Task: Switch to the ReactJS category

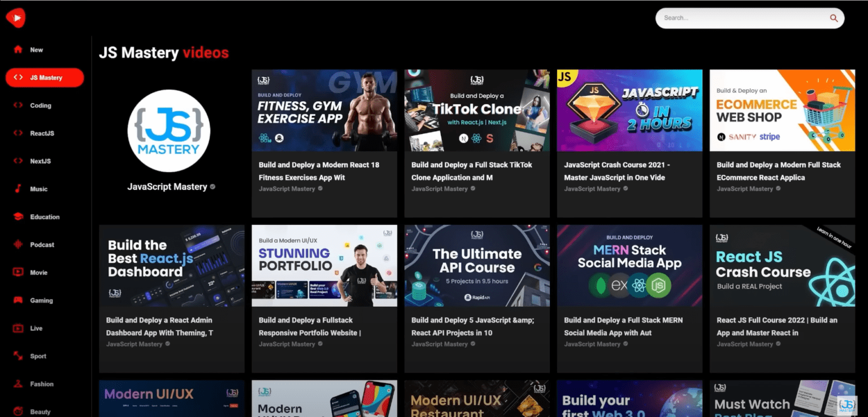Action: (x=42, y=133)
